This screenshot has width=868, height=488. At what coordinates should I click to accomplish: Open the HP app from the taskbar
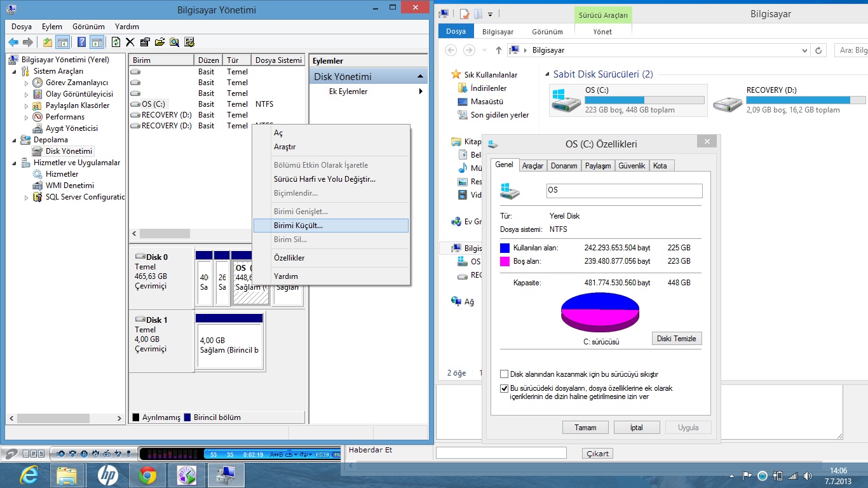click(x=107, y=474)
